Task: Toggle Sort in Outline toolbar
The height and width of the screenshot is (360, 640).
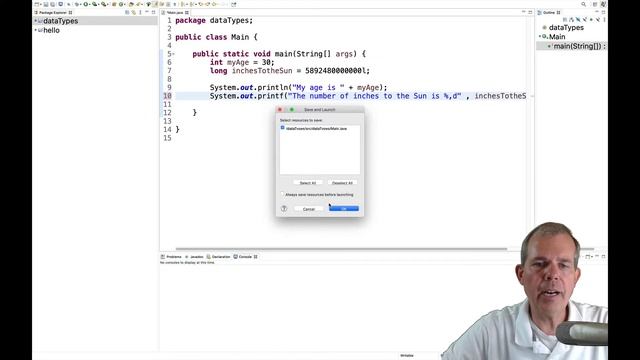Action: click(571, 20)
